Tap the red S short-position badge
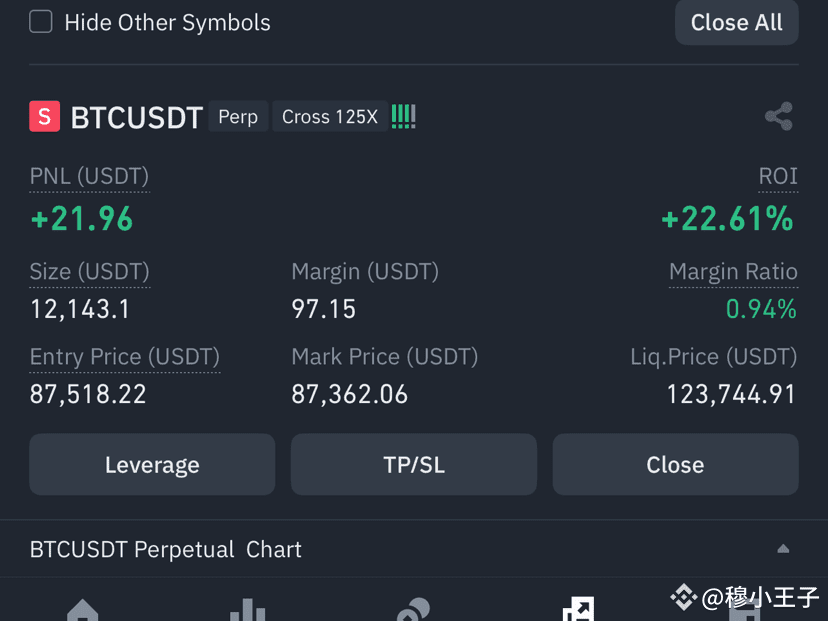828x621 pixels. click(x=44, y=116)
